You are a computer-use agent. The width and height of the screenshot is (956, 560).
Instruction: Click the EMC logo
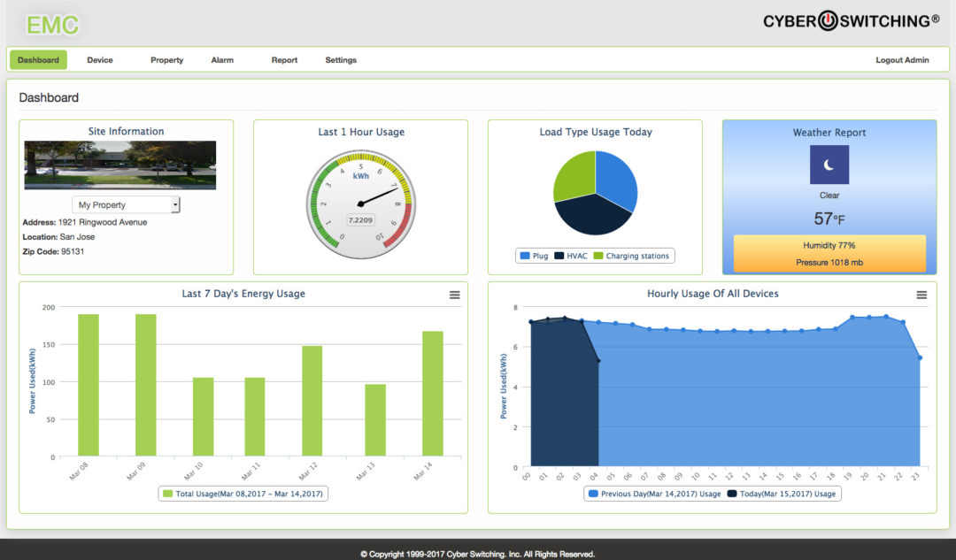pyautogui.click(x=52, y=25)
